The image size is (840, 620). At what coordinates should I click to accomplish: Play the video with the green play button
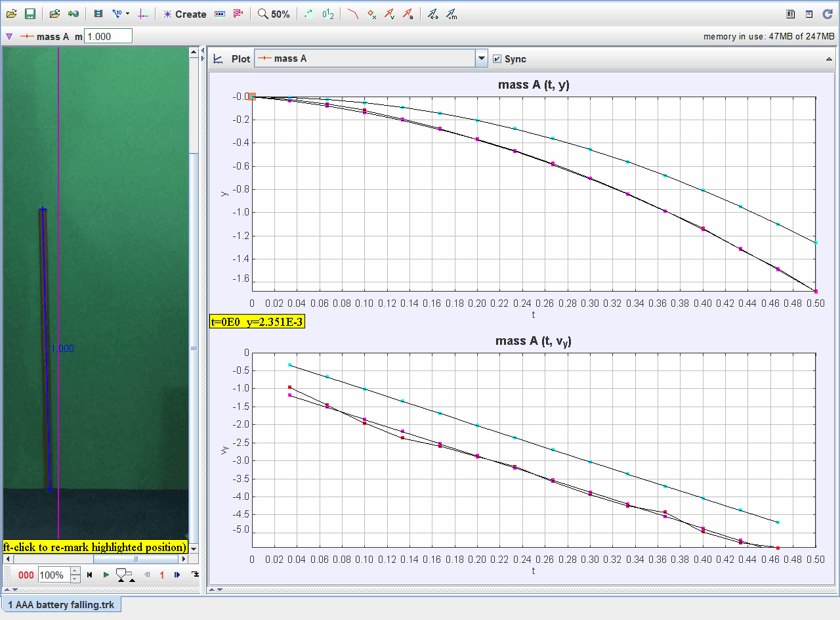click(x=106, y=575)
